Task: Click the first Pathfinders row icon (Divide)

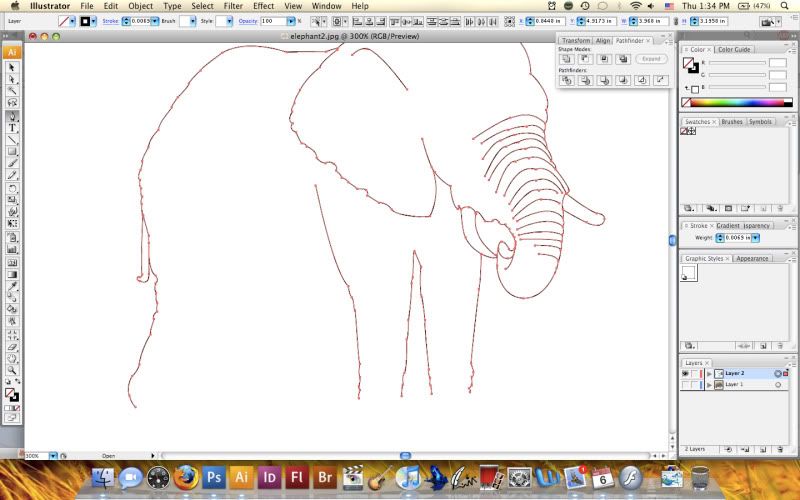Action: [x=567, y=80]
